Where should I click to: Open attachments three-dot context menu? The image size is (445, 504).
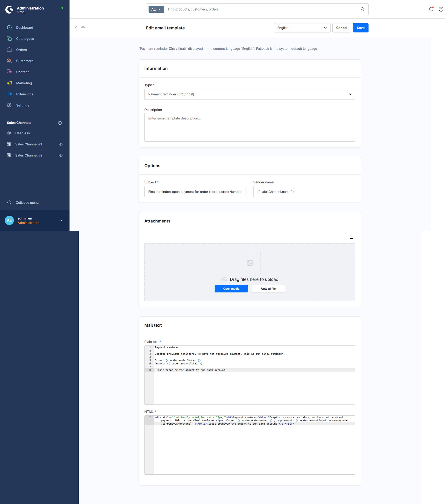[351, 238]
